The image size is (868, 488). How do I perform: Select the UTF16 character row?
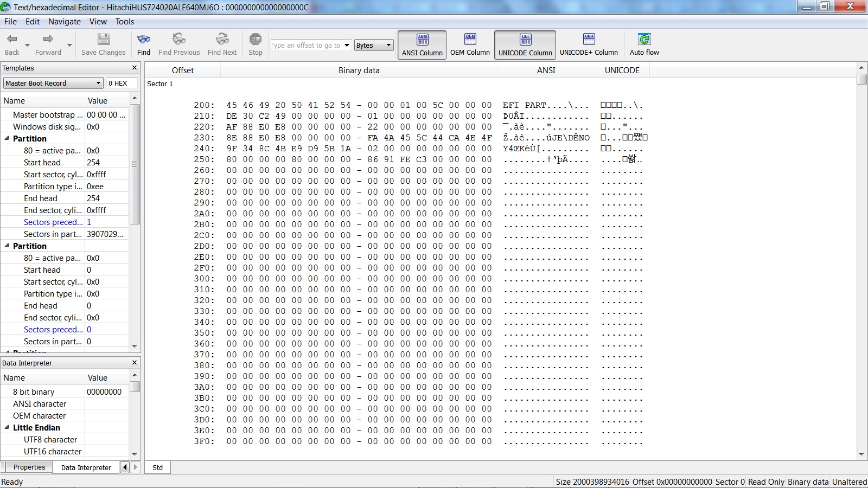coord(65,451)
